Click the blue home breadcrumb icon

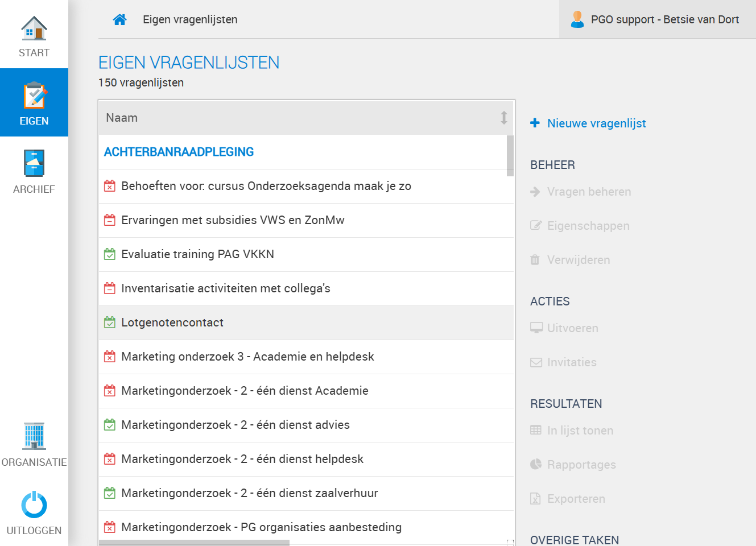pos(119,19)
